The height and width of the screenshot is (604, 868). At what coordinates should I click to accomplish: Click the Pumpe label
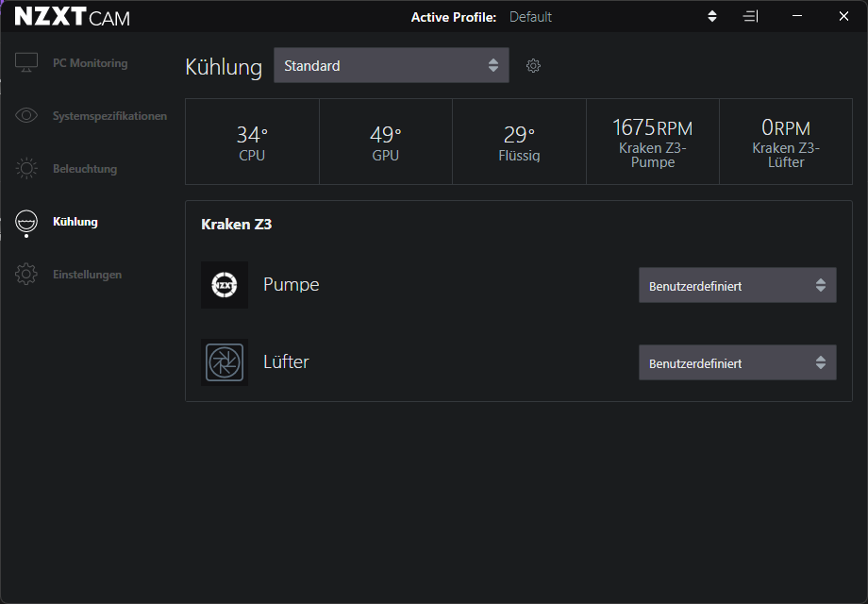(x=292, y=285)
